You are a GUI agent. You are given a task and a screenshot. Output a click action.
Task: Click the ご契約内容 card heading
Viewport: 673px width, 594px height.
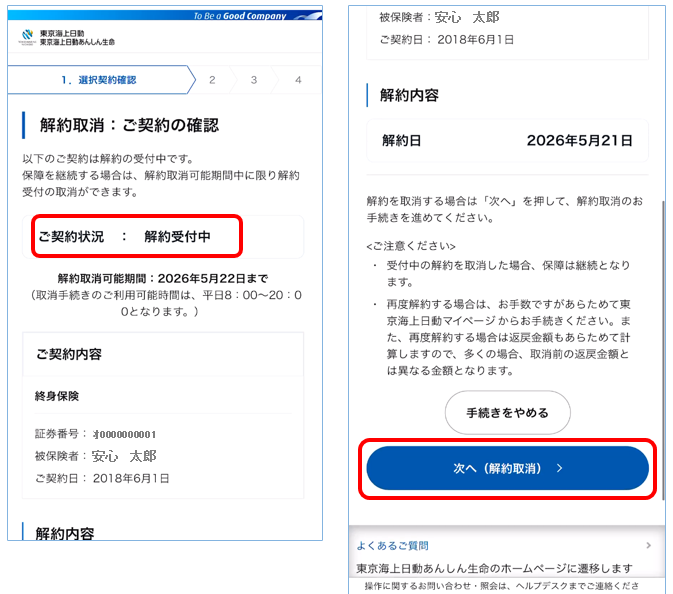pos(68,354)
